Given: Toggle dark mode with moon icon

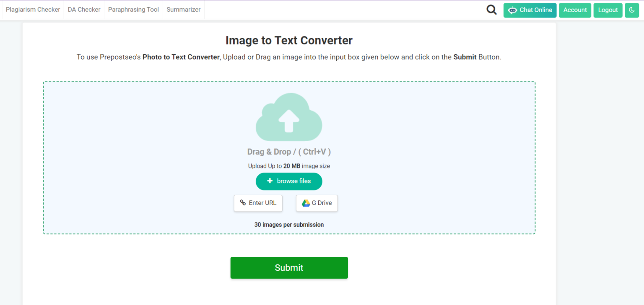Looking at the screenshot, I should [x=632, y=10].
